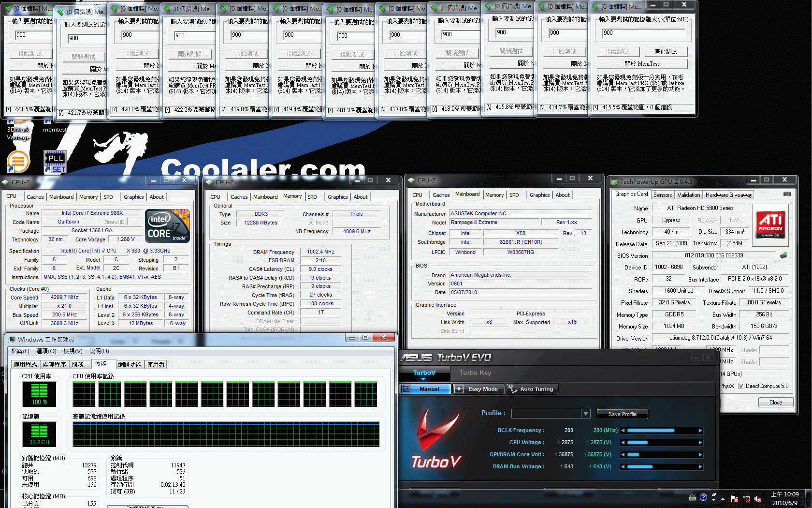Click the Intel Core i7 logo in CPU-Z
The image size is (812, 508).
tap(167, 226)
